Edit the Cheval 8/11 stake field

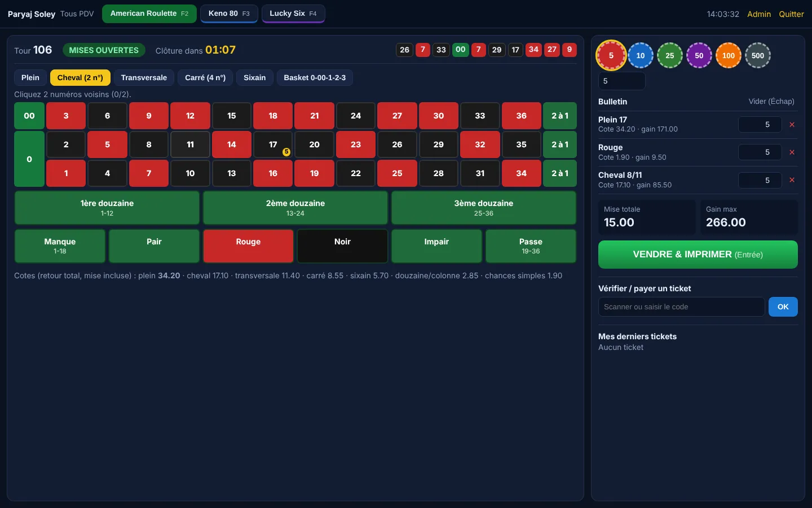760,181
